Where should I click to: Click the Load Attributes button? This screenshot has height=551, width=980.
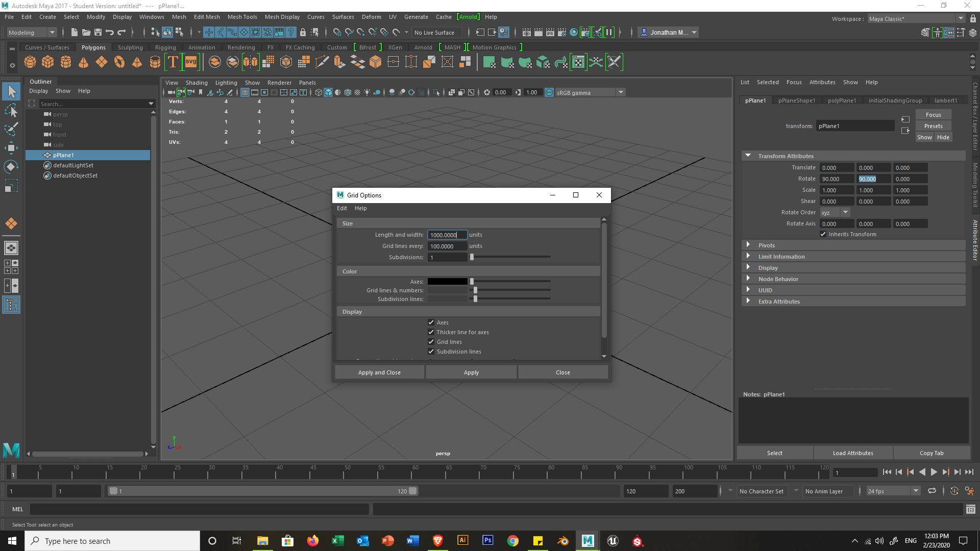coord(852,453)
